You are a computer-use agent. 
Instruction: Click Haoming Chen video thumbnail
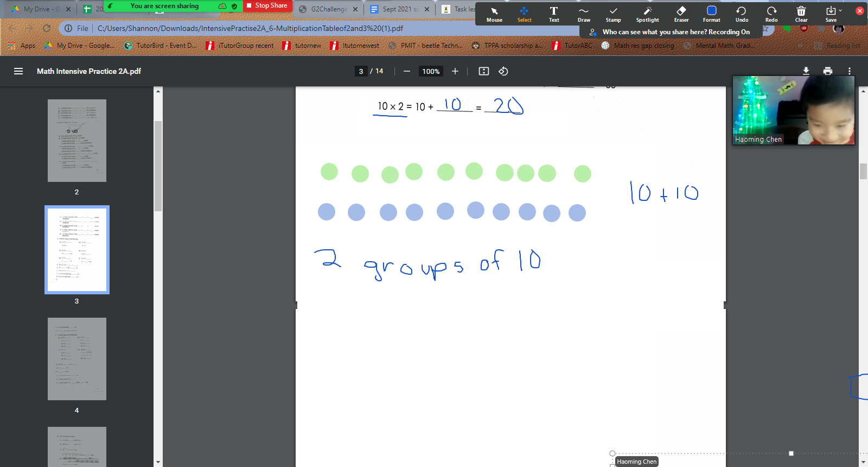tap(794, 110)
